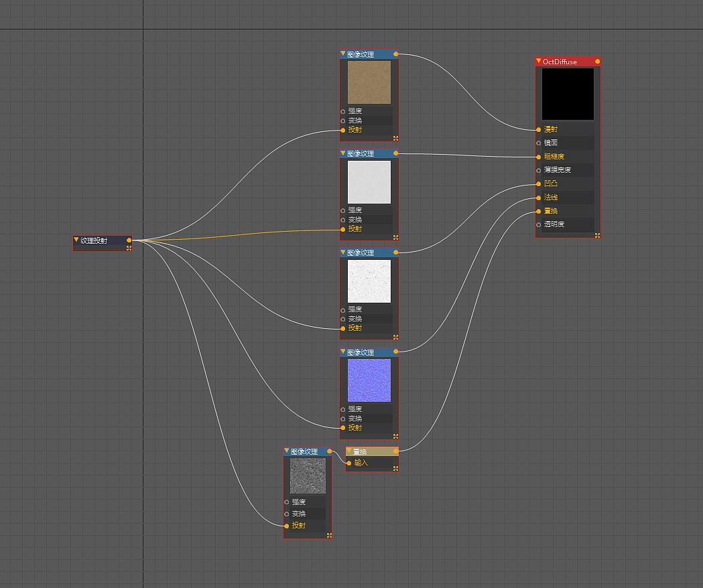Click the 强度 port on the light gray texture node
Screen dimensions: 703x588
pos(343,210)
